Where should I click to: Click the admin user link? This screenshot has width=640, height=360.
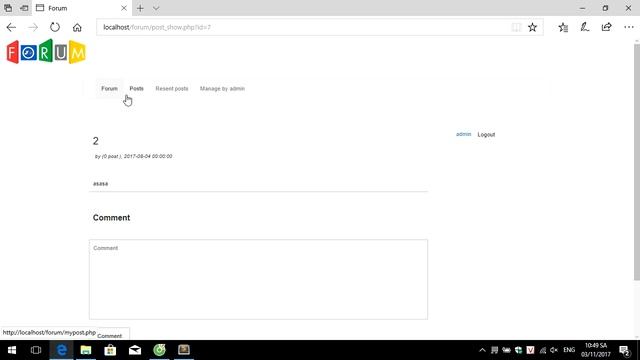[x=463, y=134]
